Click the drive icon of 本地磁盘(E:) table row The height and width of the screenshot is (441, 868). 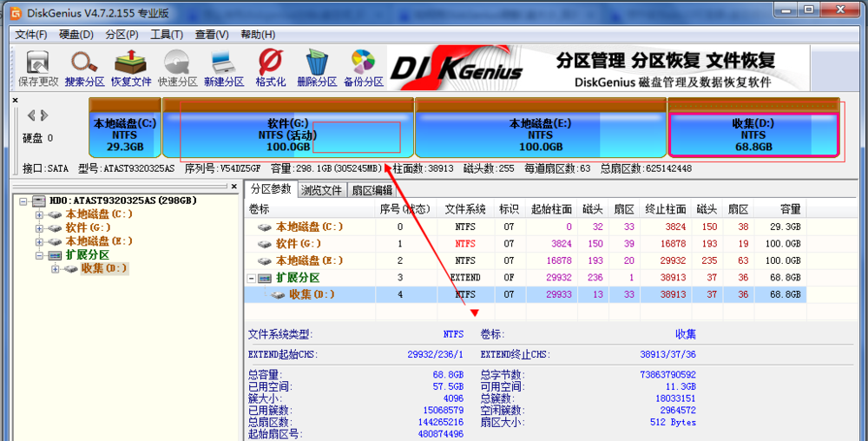pos(265,260)
